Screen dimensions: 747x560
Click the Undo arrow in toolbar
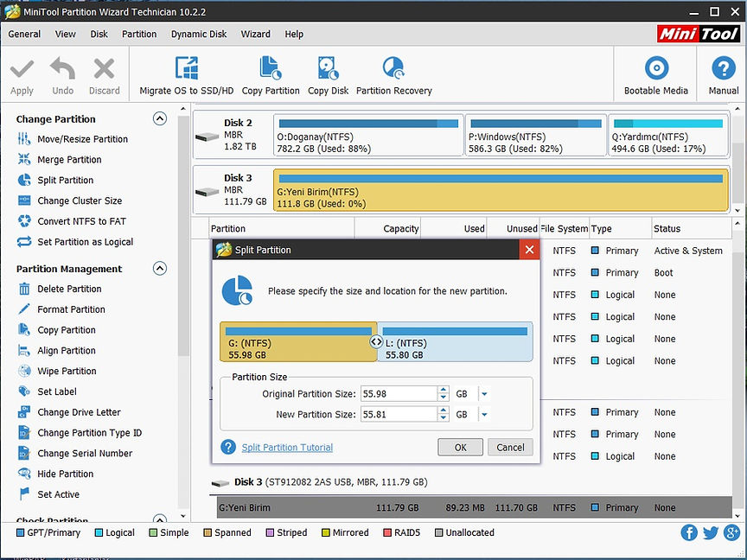[63, 69]
